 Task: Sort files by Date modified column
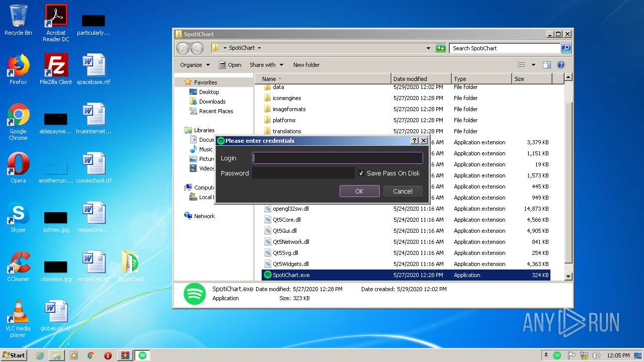pyautogui.click(x=421, y=79)
